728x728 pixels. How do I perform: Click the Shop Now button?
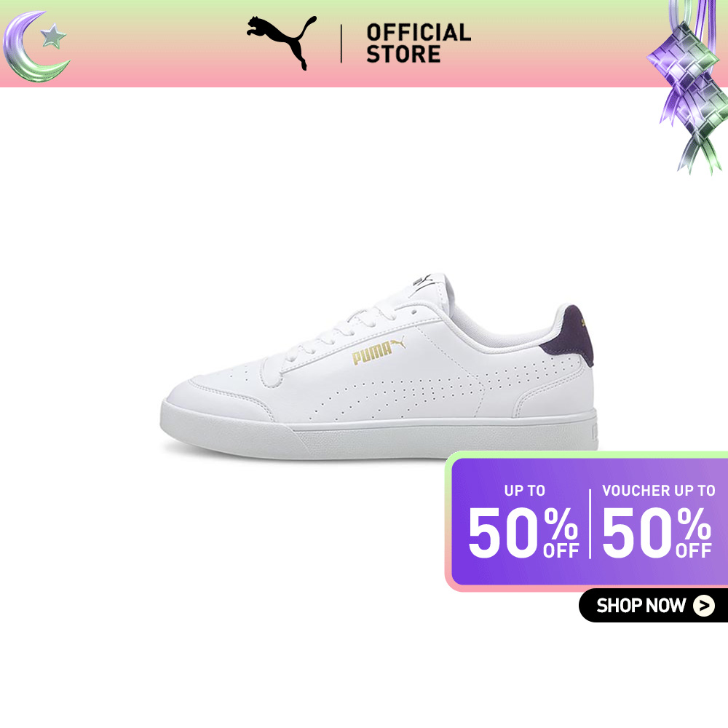tap(653, 606)
